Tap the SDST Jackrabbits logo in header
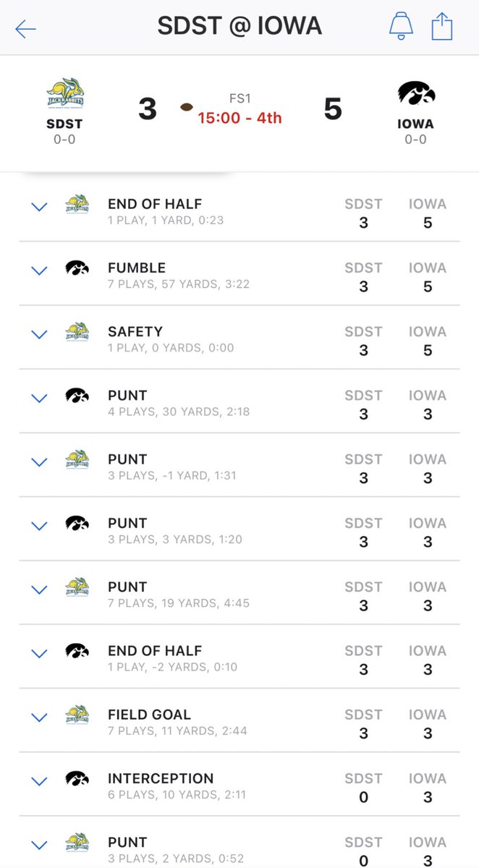Screen dimensions: 479x868 coord(64,95)
